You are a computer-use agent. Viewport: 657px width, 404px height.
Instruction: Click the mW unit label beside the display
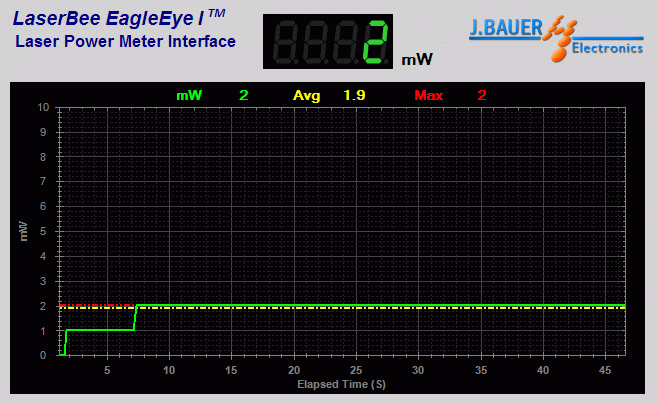click(417, 59)
